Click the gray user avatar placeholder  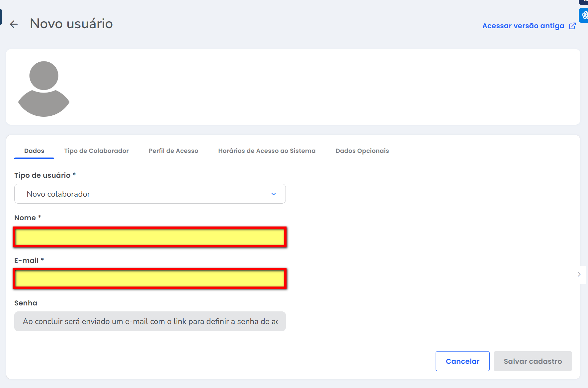pyautogui.click(x=44, y=89)
